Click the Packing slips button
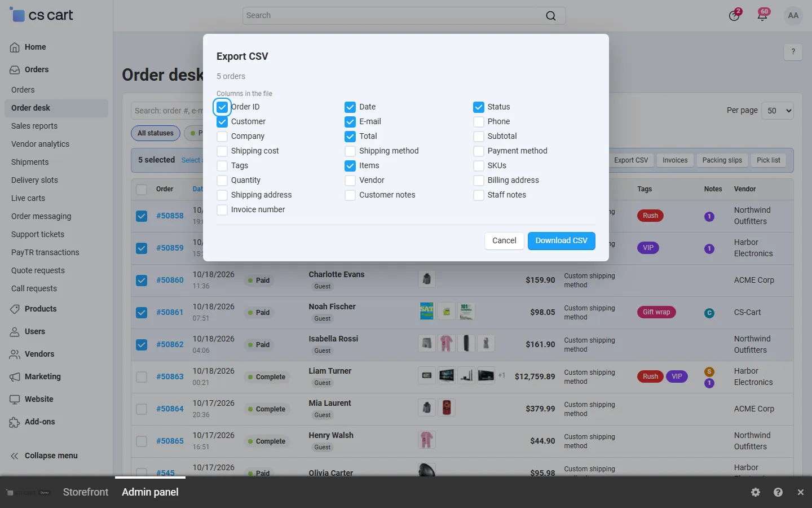The height and width of the screenshot is (508, 812). coord(722,160)
